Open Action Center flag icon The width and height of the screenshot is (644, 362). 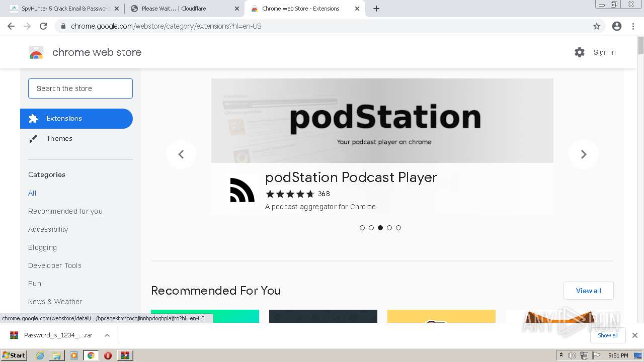(x=595, y=355)
